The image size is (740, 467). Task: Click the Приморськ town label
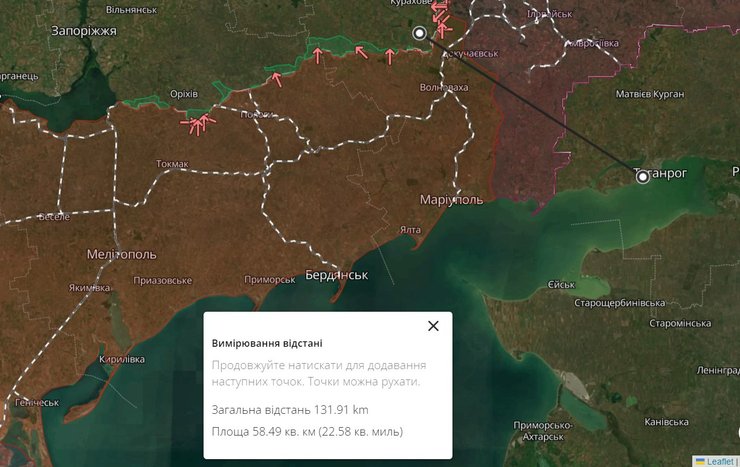click(269, 280)
